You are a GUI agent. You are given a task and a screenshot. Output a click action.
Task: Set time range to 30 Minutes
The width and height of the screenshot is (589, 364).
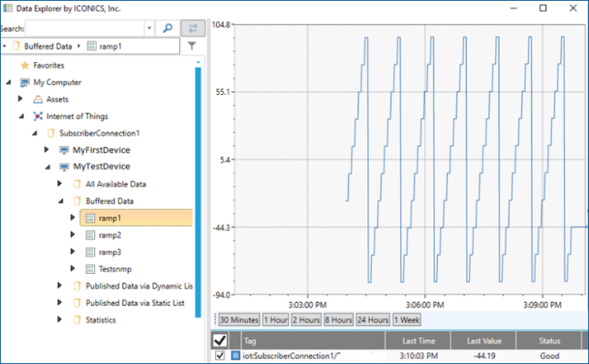coord(238,320)
